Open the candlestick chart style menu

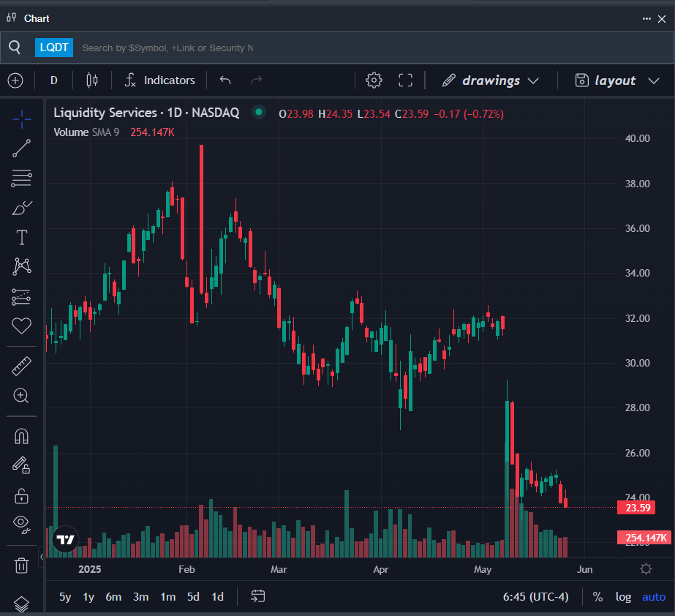coord(92,80)
